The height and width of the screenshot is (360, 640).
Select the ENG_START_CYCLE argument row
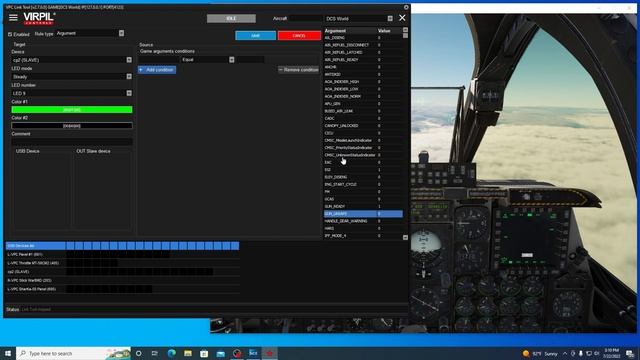[x=363, y=184]
